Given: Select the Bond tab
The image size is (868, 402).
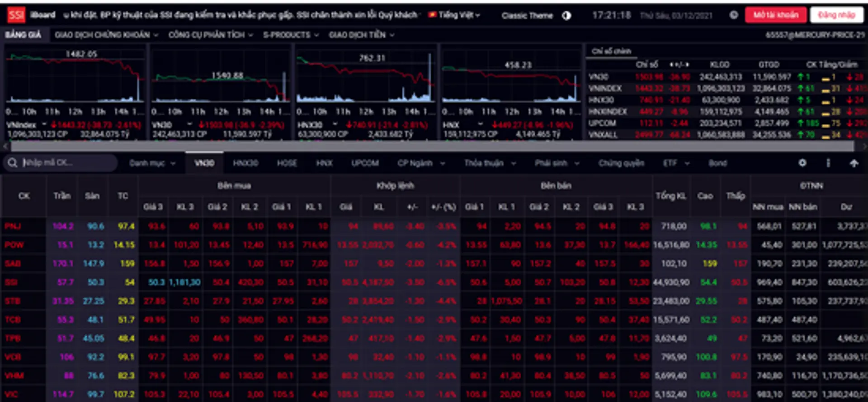Looking at the screenshot, I should pos(718,163).
